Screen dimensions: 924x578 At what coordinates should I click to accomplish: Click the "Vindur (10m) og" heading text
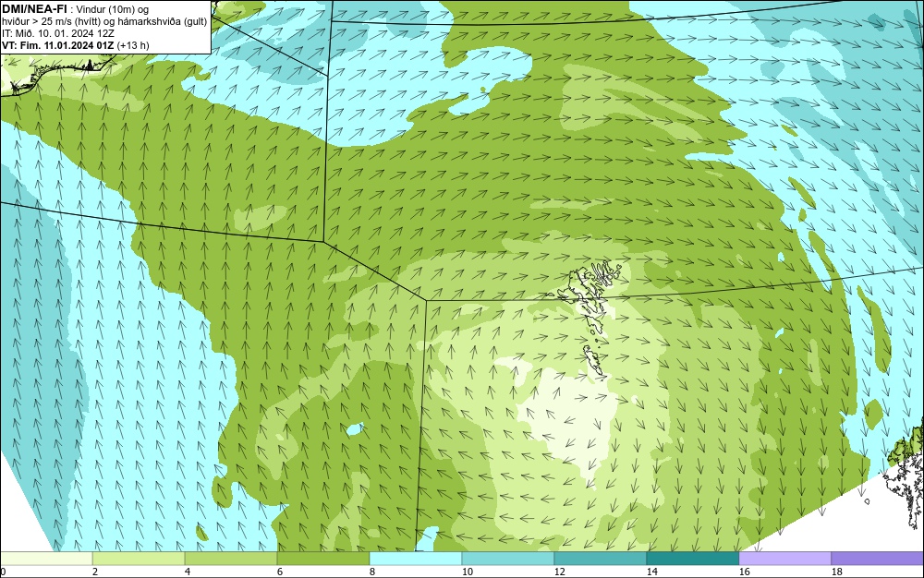coord(114,9)
